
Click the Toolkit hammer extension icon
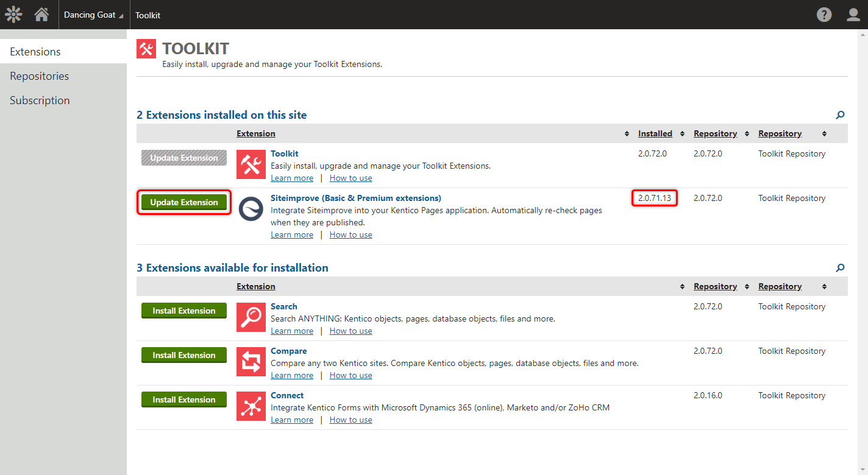251,164
